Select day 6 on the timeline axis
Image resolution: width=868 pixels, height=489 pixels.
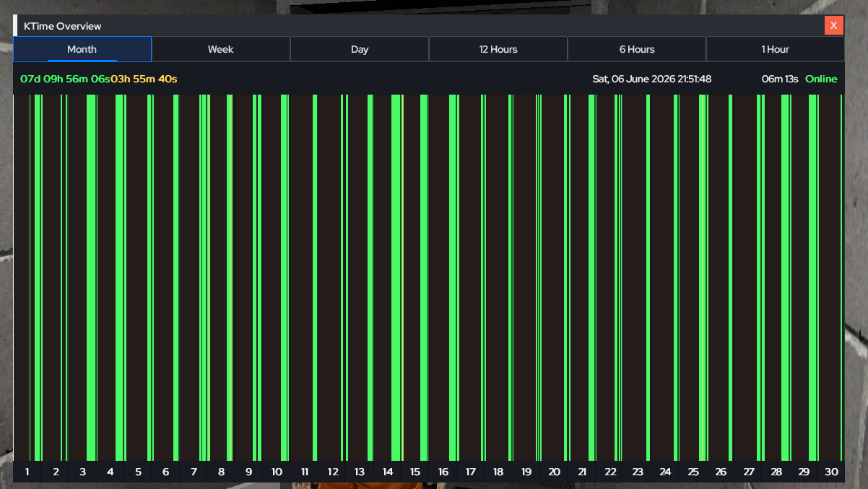pyautogui.click(x=165, y=472)
